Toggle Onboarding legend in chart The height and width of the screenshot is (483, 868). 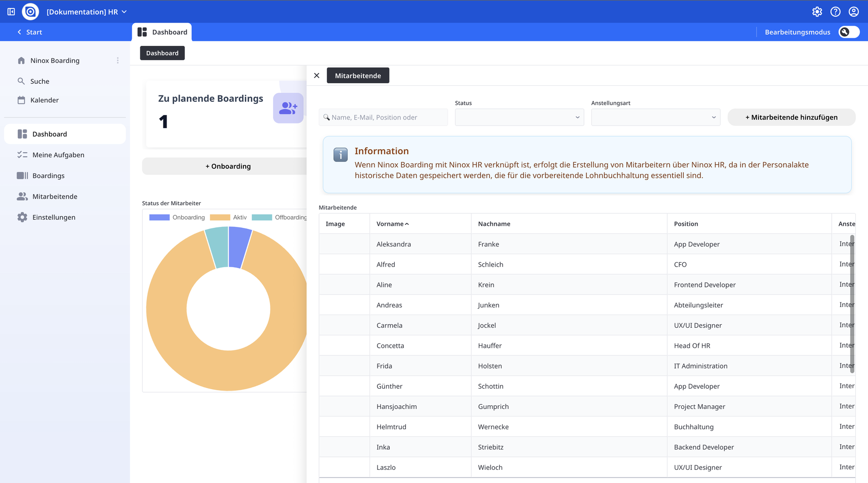tap(178, 217)
